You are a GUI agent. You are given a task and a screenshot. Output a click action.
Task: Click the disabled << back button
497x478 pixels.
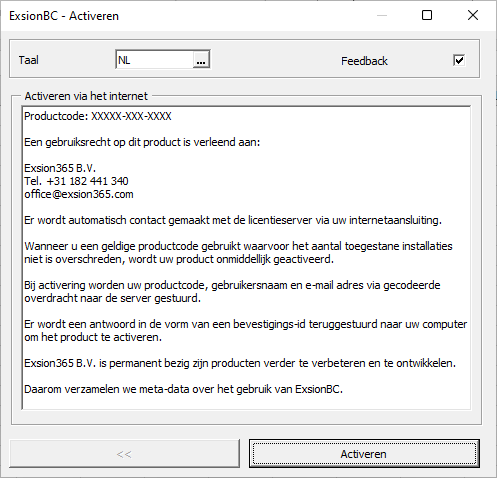[124, 454]
